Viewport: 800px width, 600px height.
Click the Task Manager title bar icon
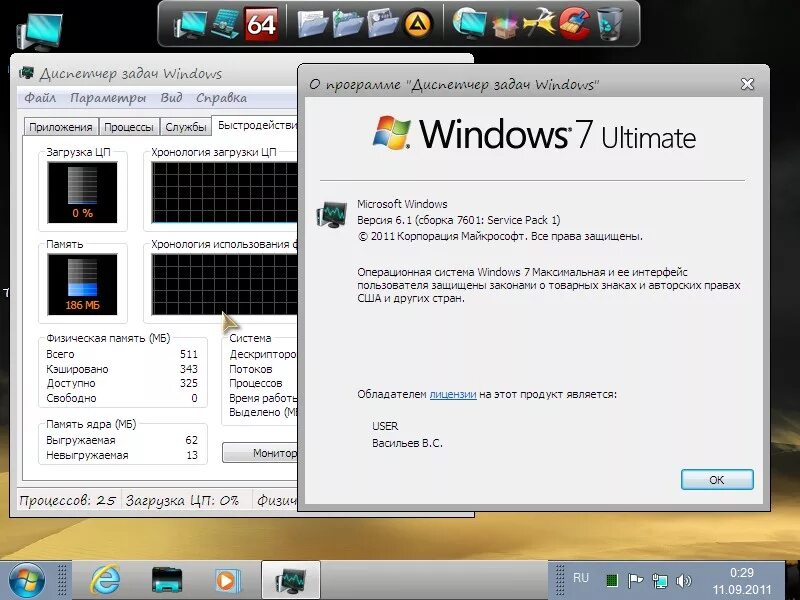coord(27,73)
